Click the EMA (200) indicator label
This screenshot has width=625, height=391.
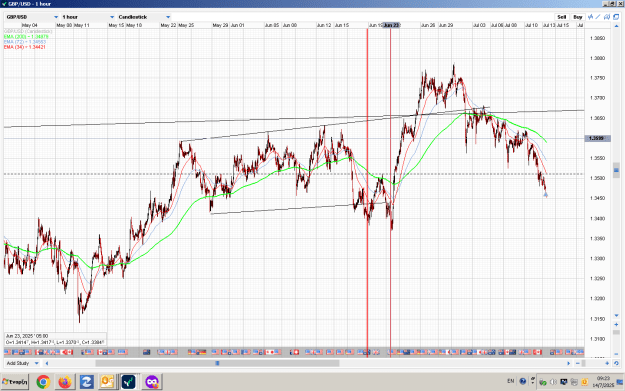point(26,37)
